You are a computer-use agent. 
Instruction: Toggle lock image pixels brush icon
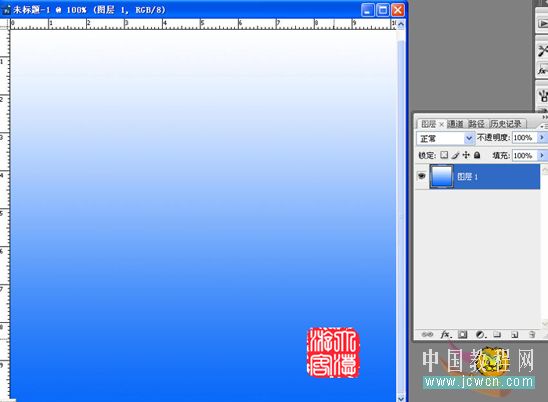455,155
